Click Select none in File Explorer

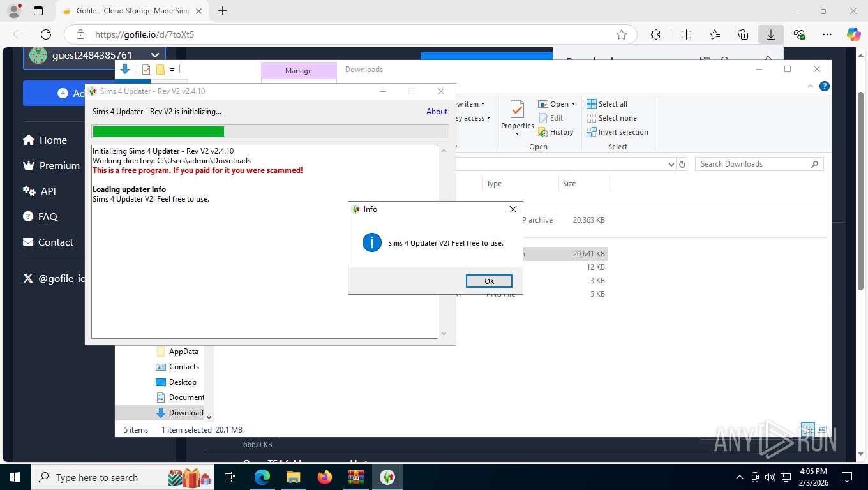611,118
